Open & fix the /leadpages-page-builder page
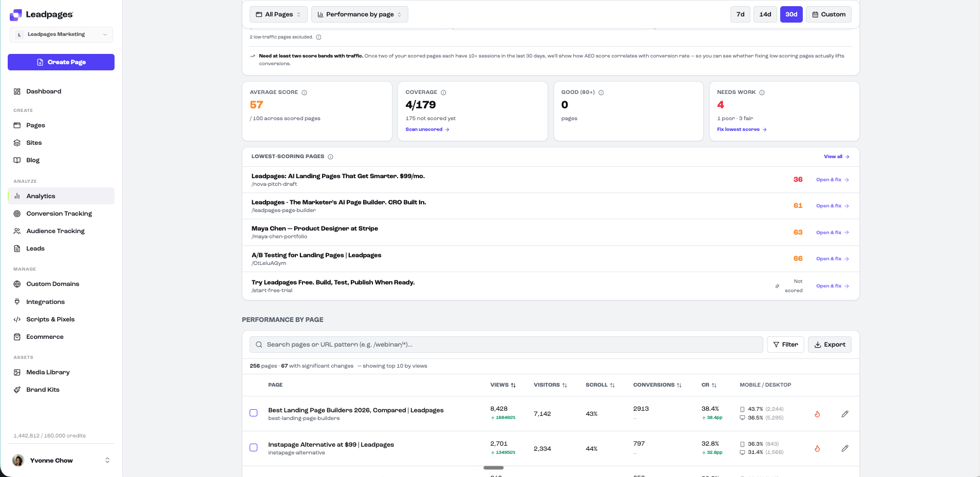980x477 pixels. [x=833, y=206]
